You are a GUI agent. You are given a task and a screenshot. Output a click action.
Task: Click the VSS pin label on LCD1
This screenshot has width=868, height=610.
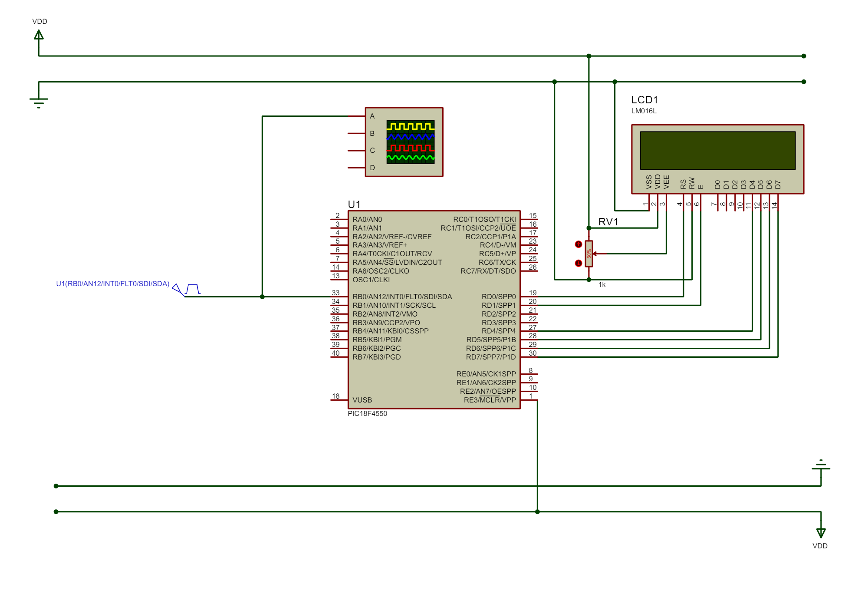(x=649, y=182)
